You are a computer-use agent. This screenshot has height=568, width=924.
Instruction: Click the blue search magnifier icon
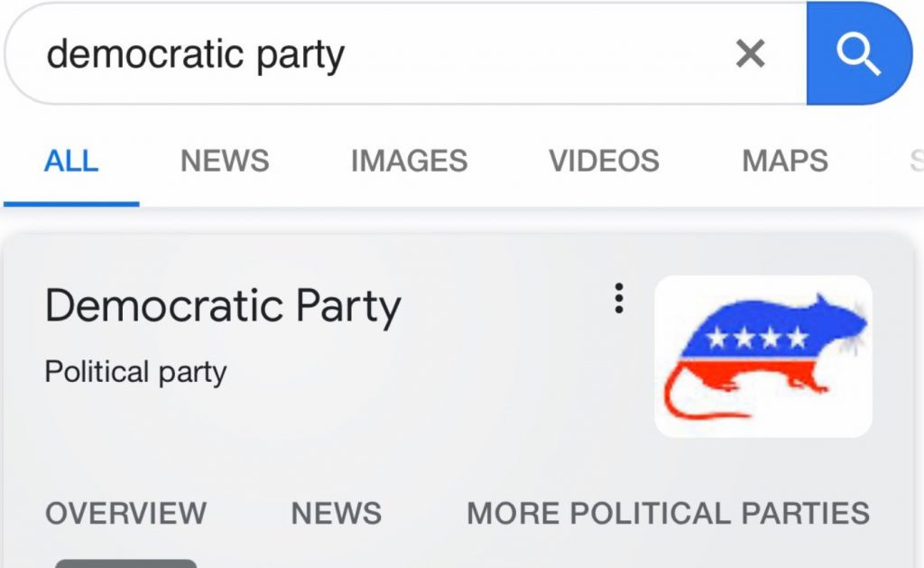[859, 51]
